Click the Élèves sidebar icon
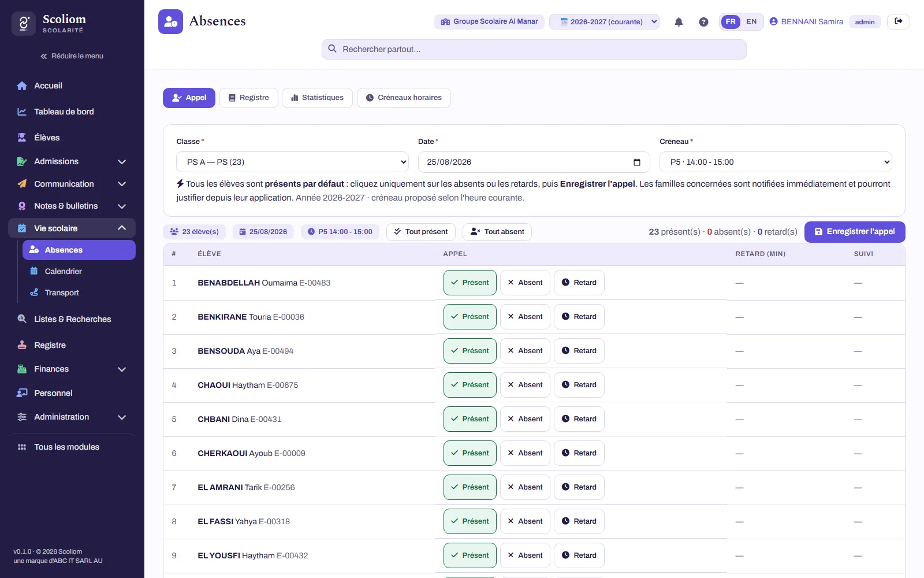924x578 pixels. click(x=22, y=138)
